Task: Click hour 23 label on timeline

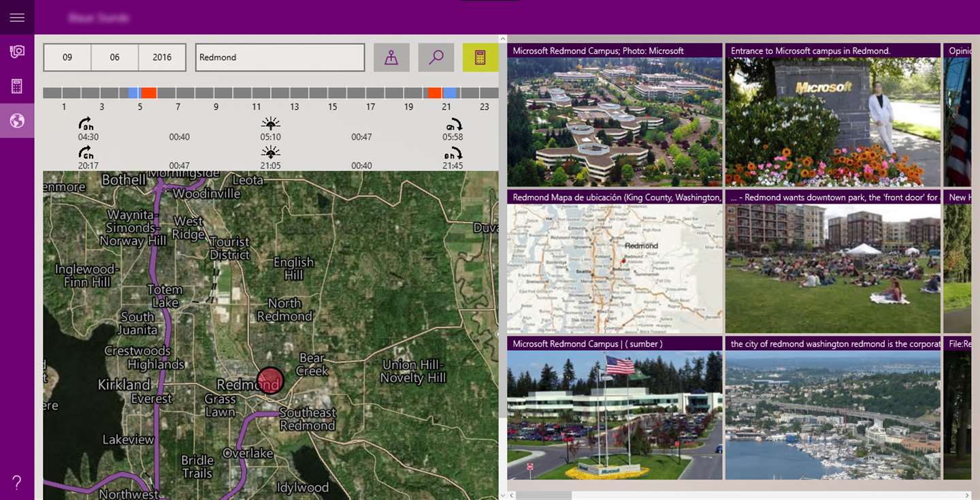Action: tap(485, 107)
